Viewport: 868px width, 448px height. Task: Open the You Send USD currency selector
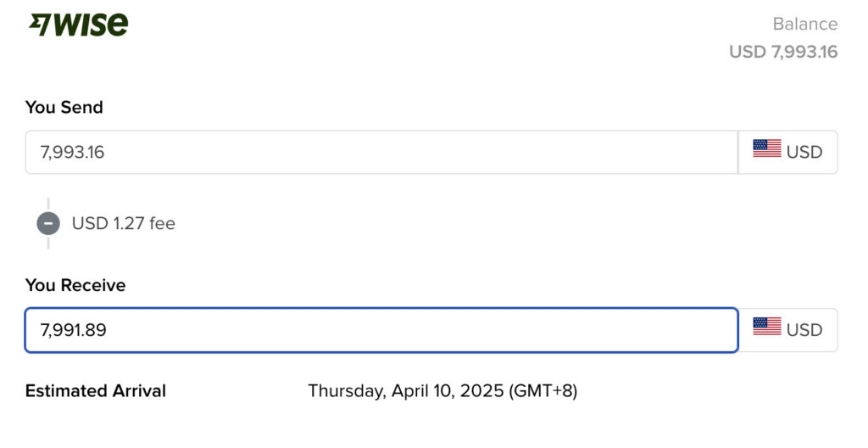coord(788,152)
